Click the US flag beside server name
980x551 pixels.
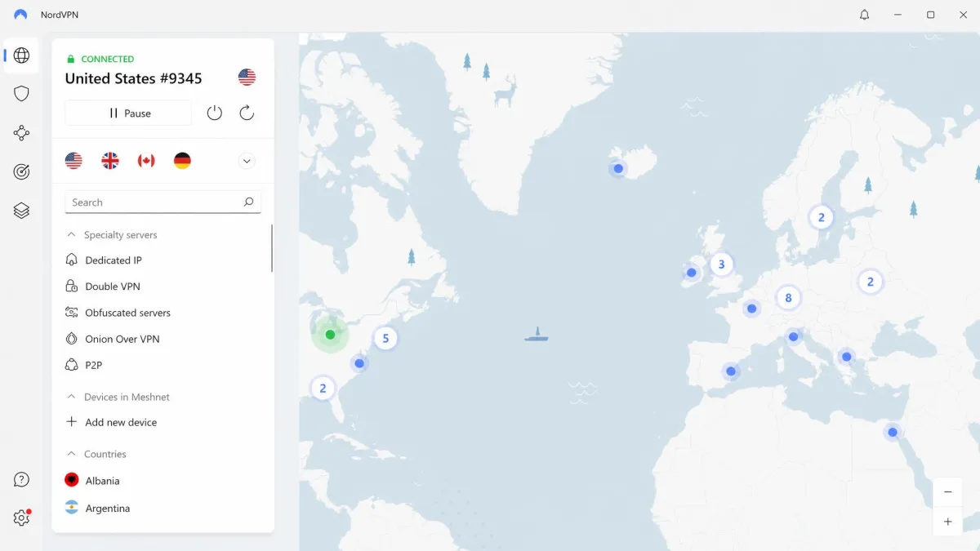[x=247, y=78]
